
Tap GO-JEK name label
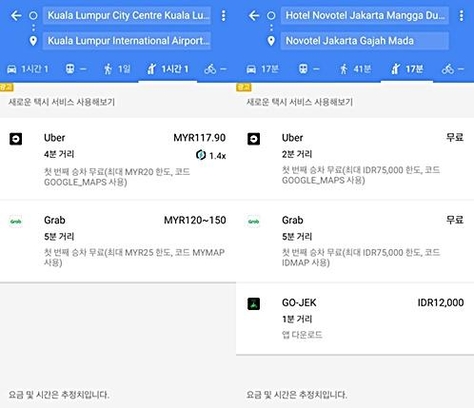click(x=299, y=303)
